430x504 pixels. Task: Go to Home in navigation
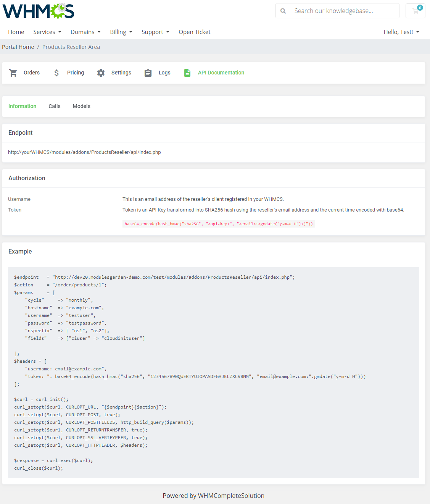tap(16, 32)
